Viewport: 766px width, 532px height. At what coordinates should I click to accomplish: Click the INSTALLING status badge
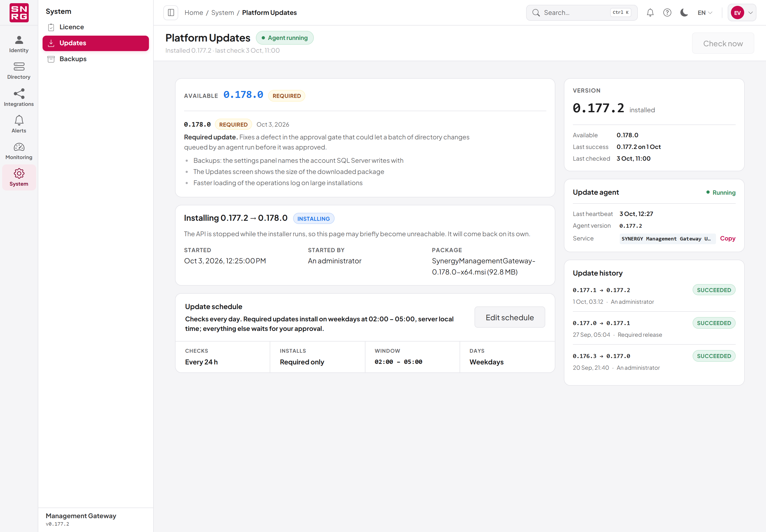coord(313,219)
